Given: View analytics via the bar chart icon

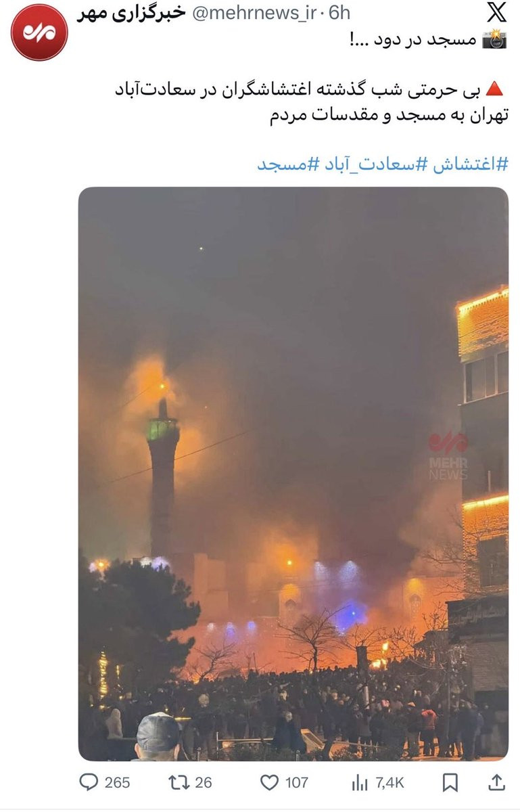Looking at the screenshot, I should pos(360,783).
